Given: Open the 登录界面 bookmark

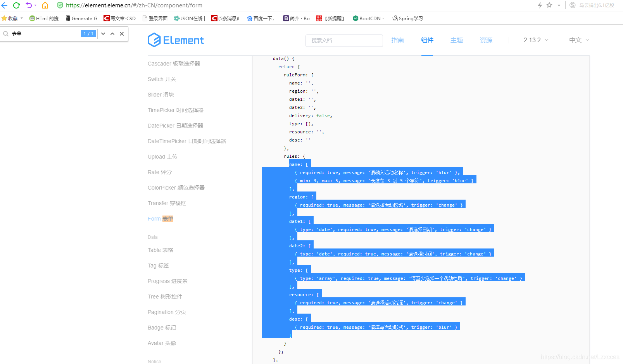Looking at the screenshot, I should [x=155, y=18].
